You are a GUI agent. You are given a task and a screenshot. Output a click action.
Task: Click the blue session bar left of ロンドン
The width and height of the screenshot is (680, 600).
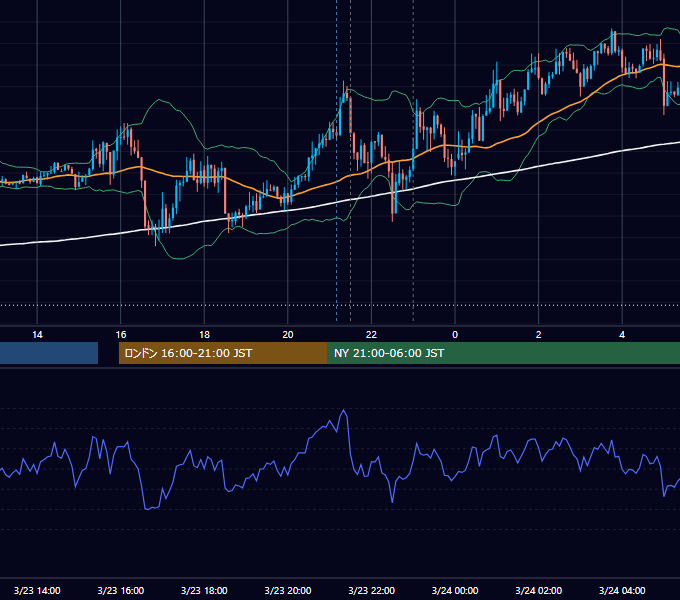click(49, 353)
